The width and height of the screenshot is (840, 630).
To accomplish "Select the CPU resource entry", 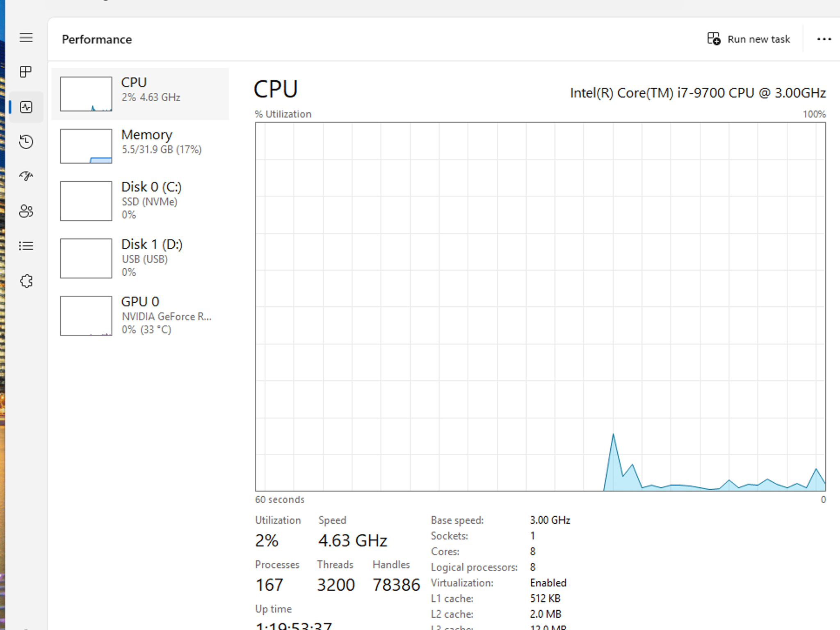I will tap(140, 94).
